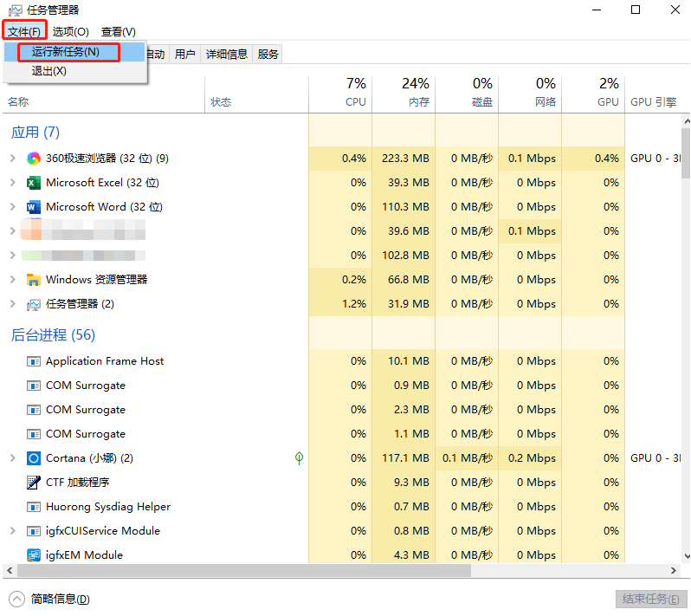Click the Microsoft Excel icon
The image size is (691, 616).
[x=34, y=183]
